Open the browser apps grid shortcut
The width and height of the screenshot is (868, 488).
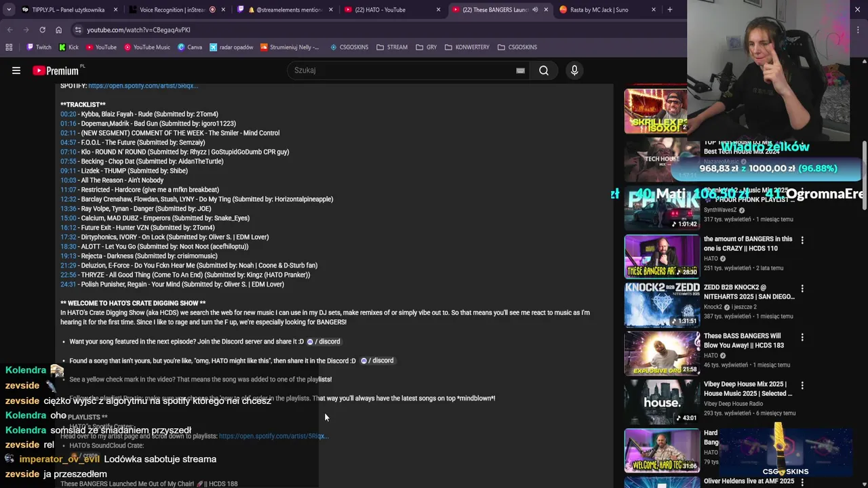click(x=9, y=47)
